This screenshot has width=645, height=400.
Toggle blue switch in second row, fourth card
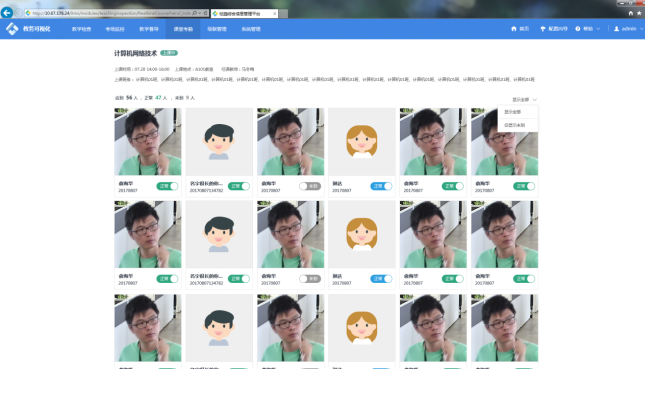[x=381, y=279]
